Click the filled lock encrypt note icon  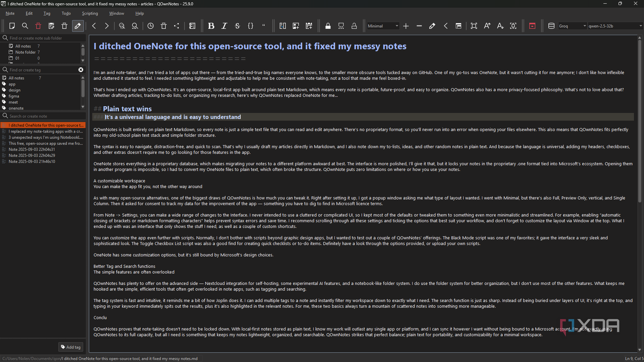pos(328,26)
